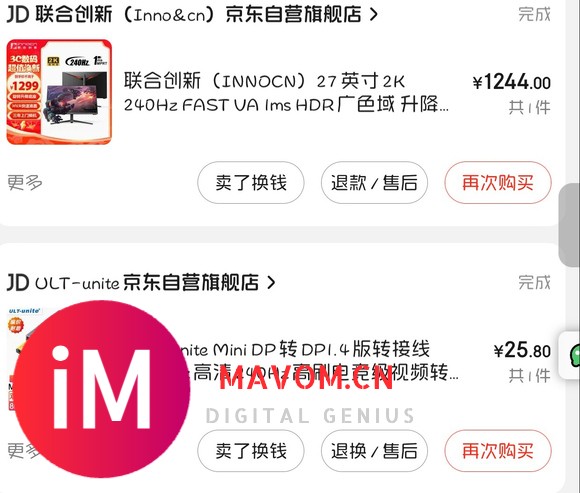Screen dimensions: 580x493
Task: Open 更多 options under monitor order
Action: pyautogui.click(x=25, y=182)
